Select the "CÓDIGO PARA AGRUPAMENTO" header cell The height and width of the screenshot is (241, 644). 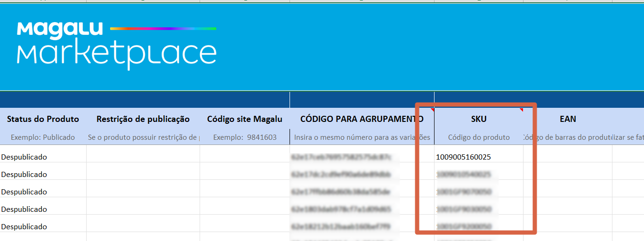(362, 119)
